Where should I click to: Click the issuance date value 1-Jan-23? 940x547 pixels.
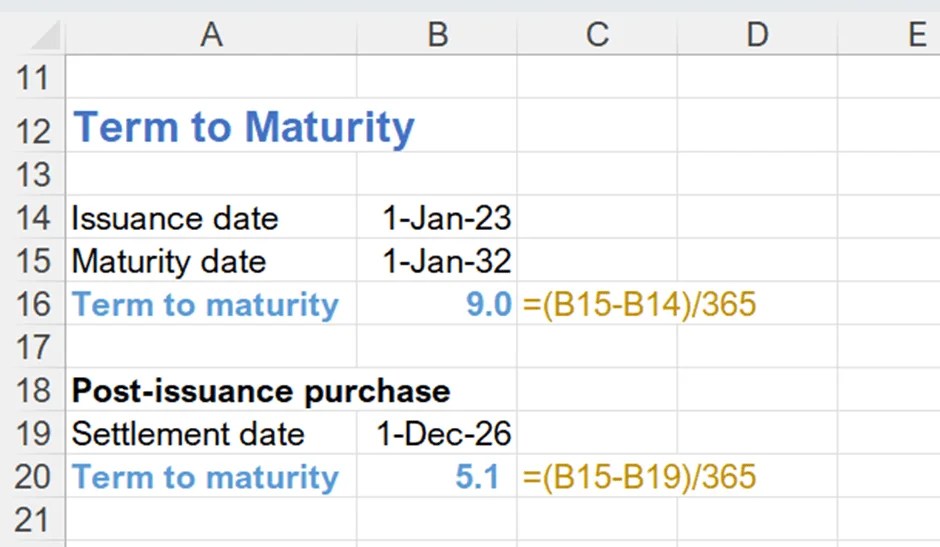point(446,217)
